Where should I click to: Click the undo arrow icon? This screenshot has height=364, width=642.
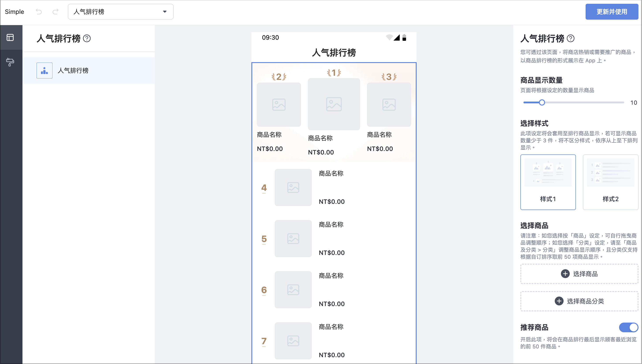pyautogui.click(x=39, y=11)
